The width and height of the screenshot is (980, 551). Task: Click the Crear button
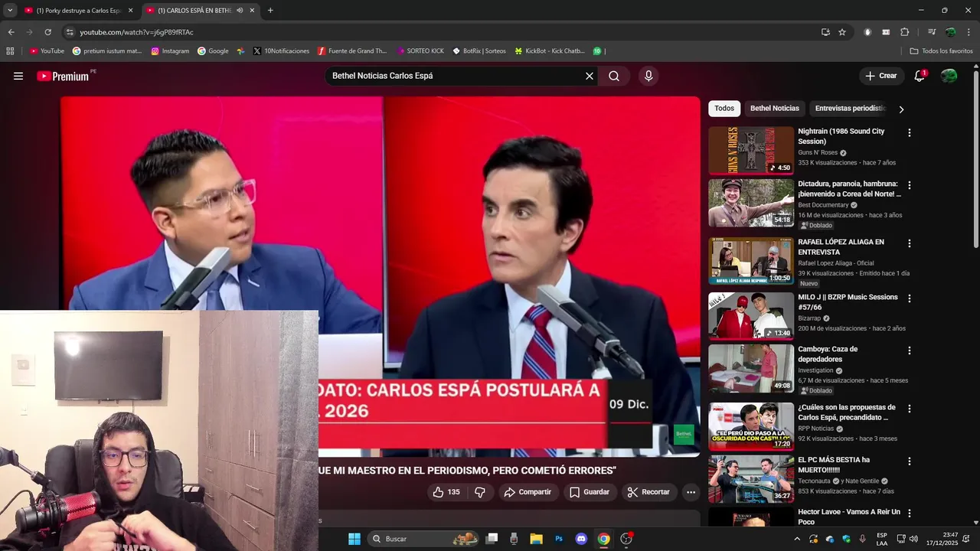click(x=880, y=76)
